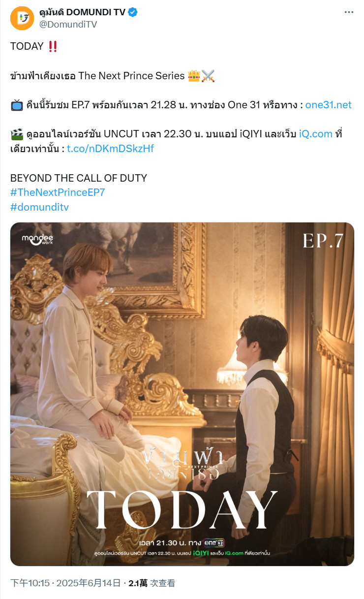
Task: Click the television emoji in the tweet
Action: click(17, 105)
